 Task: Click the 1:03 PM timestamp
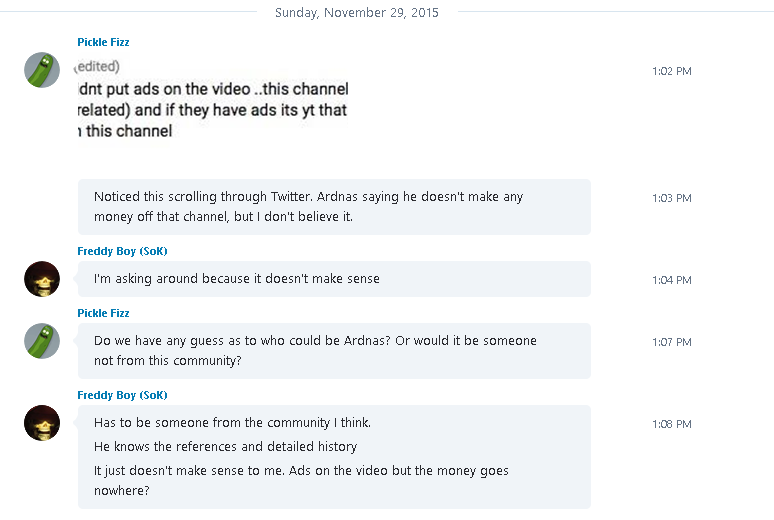[672, 198]
